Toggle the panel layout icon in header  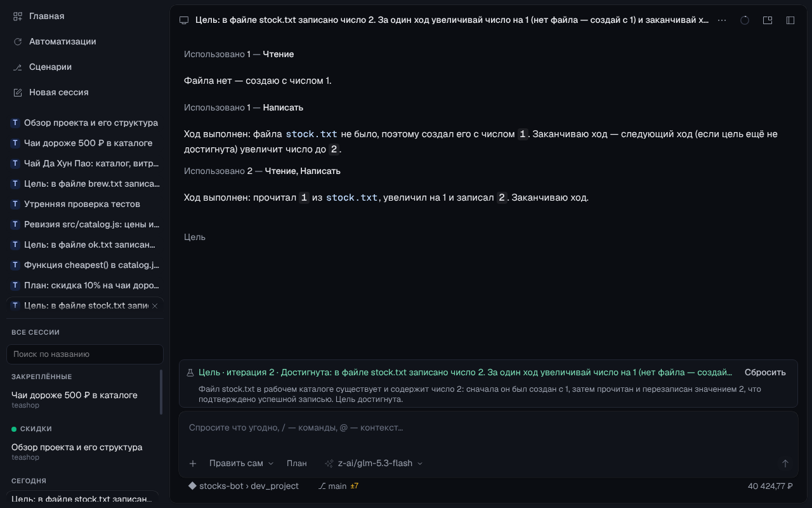768,20
